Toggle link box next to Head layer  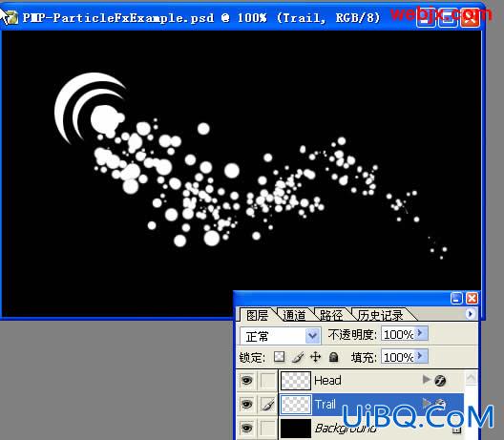click(268, 381)
